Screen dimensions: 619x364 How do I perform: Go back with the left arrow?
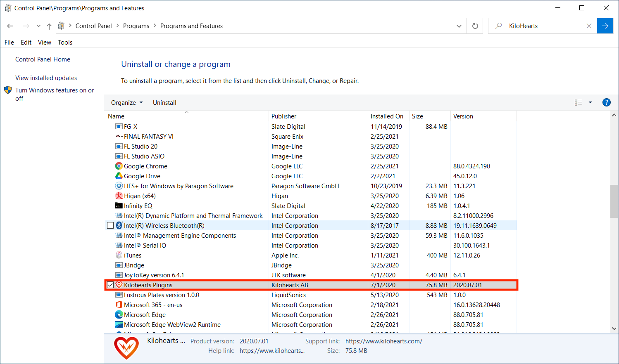[x=10, y=26]
